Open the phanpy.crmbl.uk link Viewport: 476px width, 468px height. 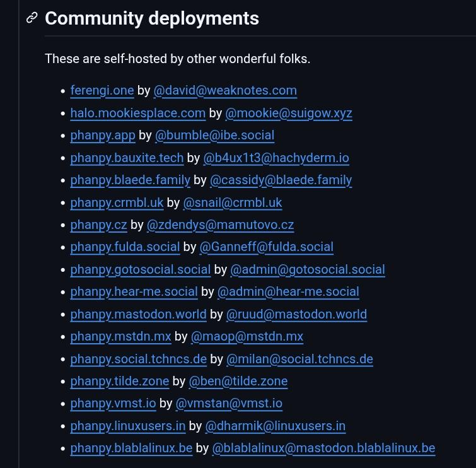117,202
